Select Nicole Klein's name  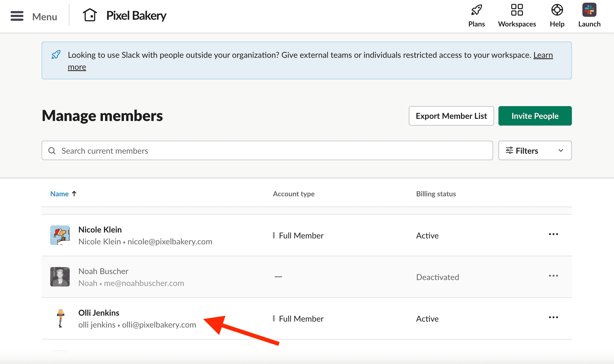(x=100, y=230)
